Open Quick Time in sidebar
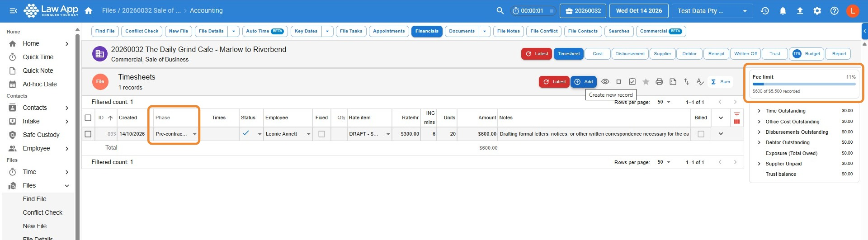The height and width of the screenshot is (240, 868). point(38,57)
